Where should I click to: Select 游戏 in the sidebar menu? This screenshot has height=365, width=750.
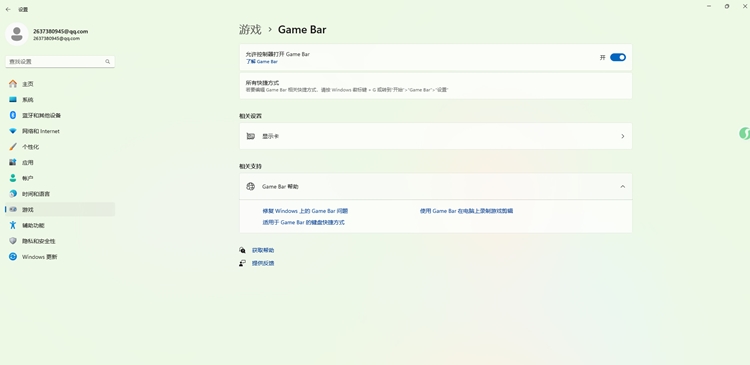60,210
